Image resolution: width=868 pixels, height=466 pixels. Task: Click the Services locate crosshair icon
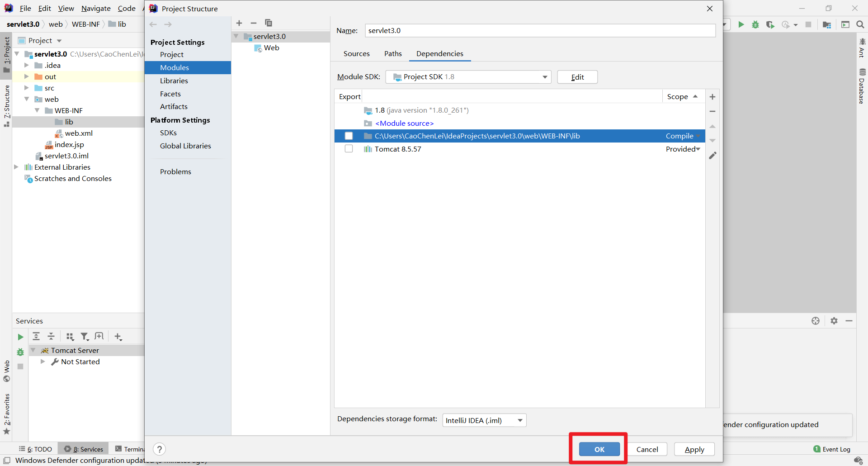[x=816, y=321]
